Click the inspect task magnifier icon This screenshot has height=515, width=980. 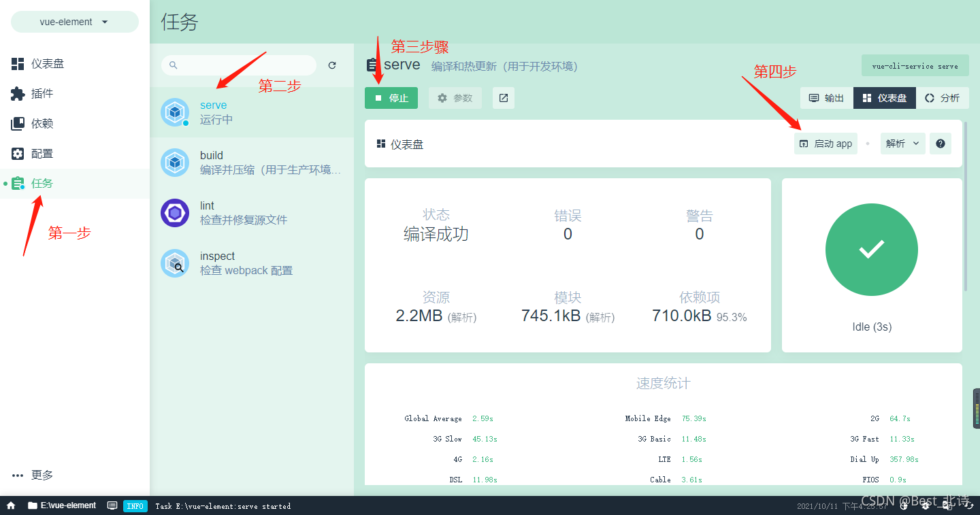[175, 263]
